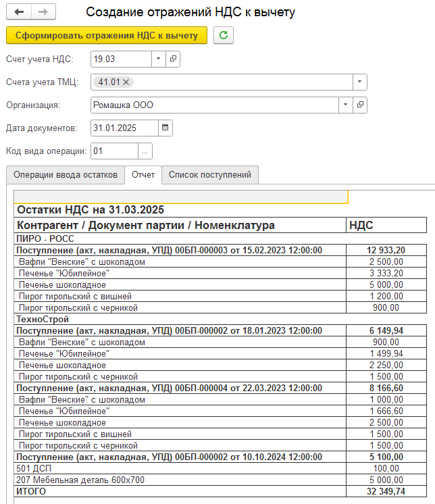
Task: Click the НДС column header
Action: 386,225
